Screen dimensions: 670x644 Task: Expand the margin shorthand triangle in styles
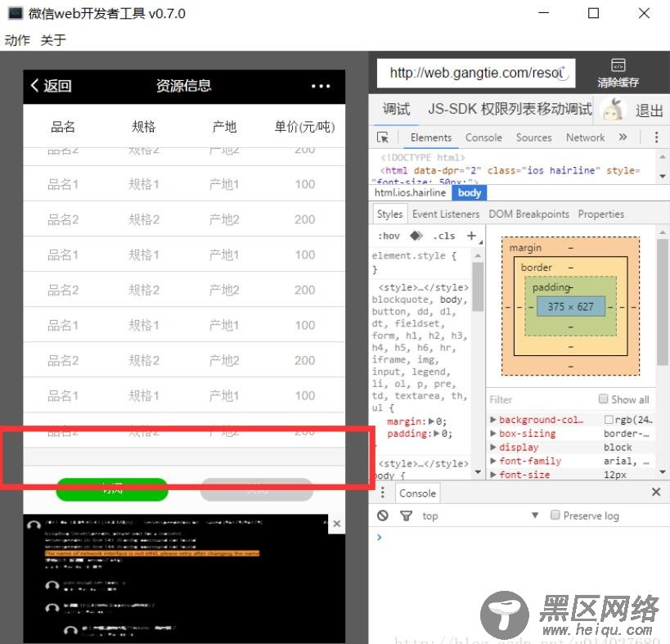click(431, 421)
